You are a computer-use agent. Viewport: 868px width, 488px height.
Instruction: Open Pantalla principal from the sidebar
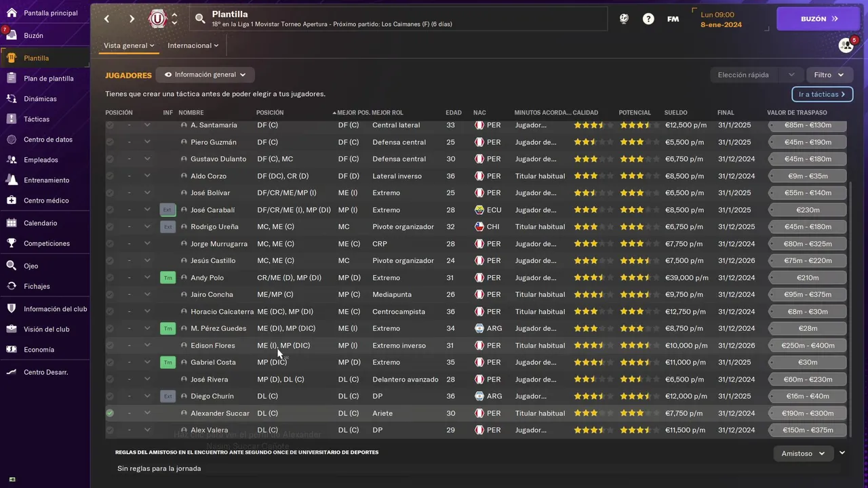click(x=45, y=13)
